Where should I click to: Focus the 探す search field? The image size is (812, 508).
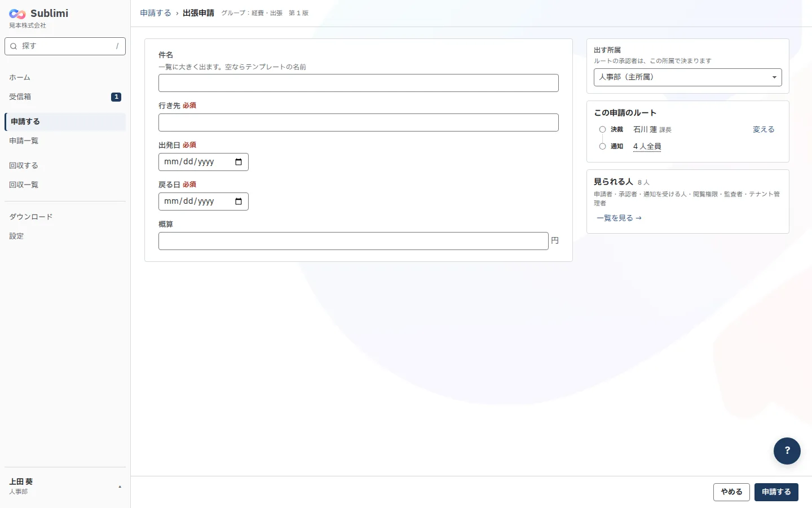tap(65, 46)
